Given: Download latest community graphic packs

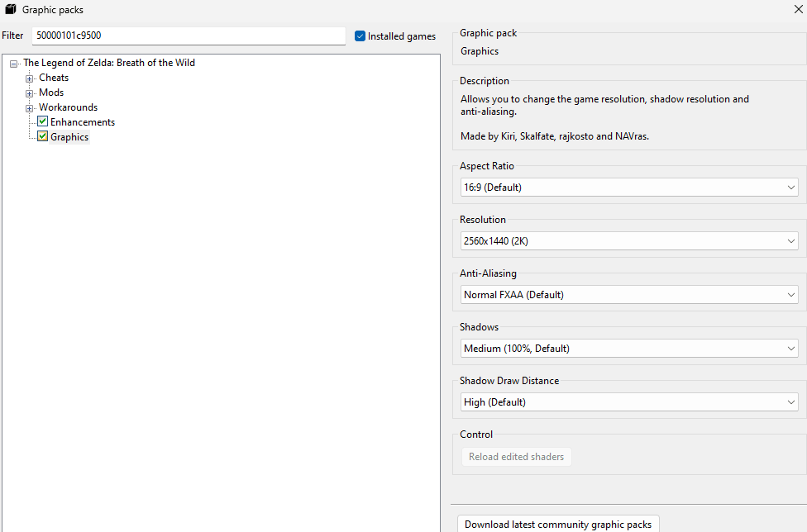Looking at the screenshot, I should 557,524.
